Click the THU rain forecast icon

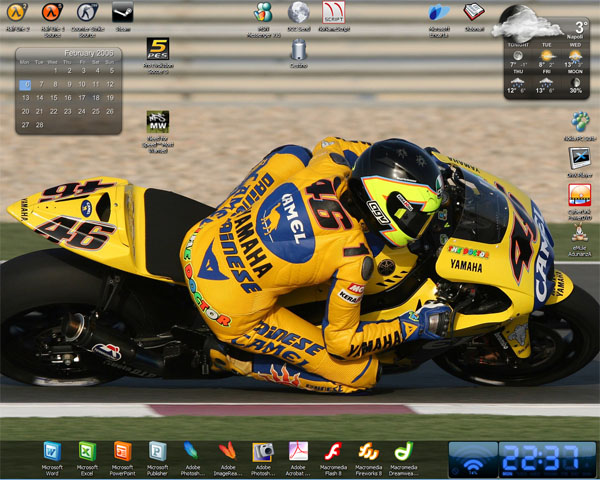pyautogui.click(x=518, y=82)
